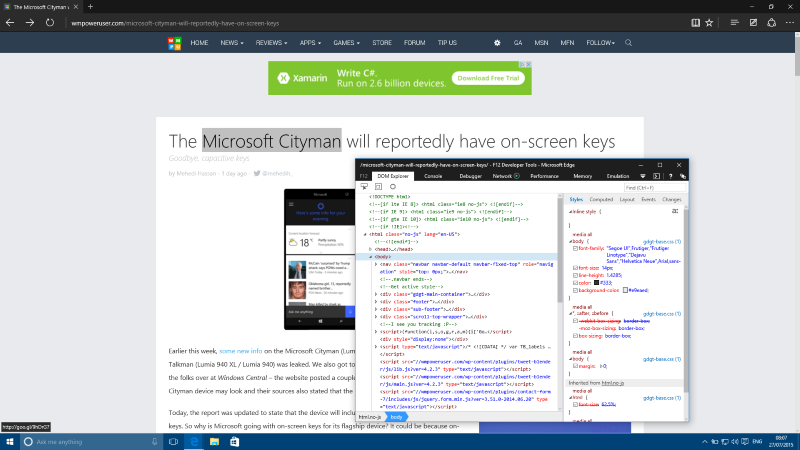The image size is (800, 450).
Task: Click the Find (Ctrl+F) search box
Action: (x=655, y=188)
